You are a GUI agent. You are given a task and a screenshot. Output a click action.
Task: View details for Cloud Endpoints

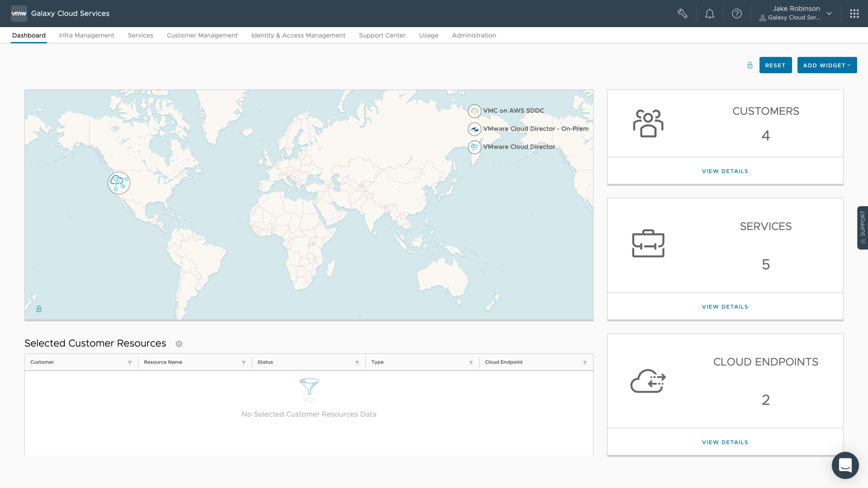(x=725, y=442)
